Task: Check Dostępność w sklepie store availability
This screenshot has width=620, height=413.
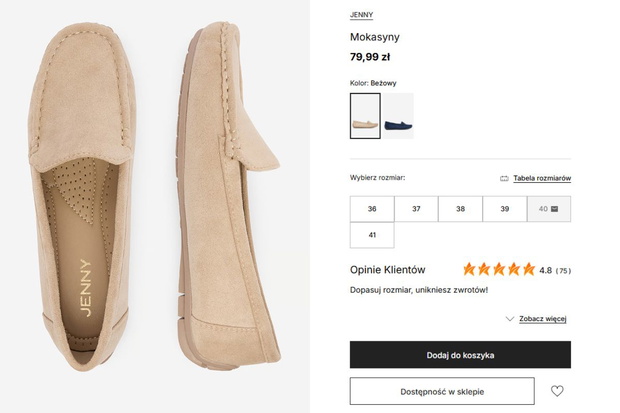Action: point(442,391)
